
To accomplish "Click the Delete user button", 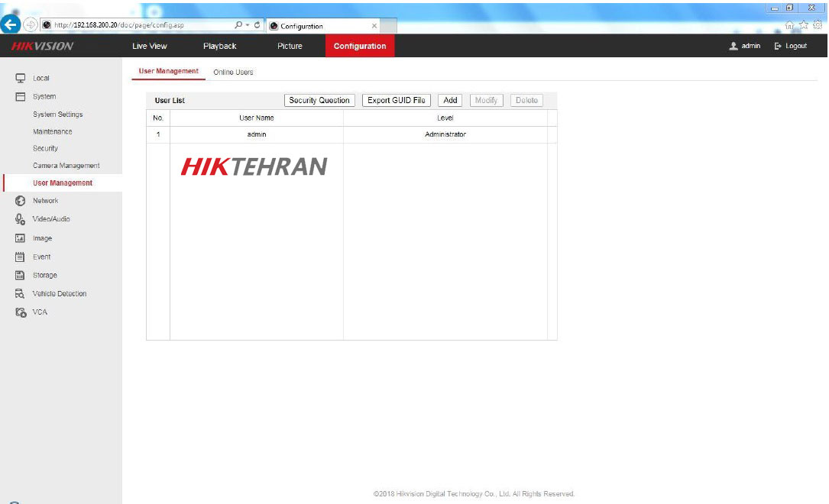I will [x=526, y=100].
